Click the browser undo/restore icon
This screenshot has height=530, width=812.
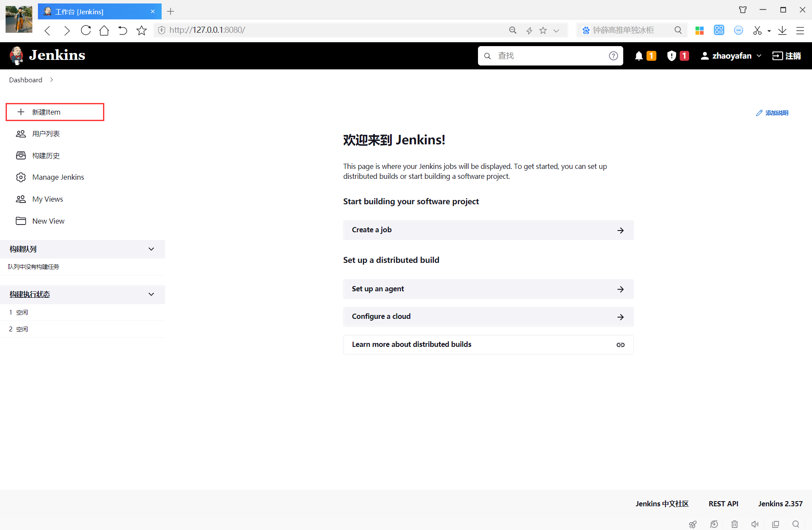tap(123, 30)
